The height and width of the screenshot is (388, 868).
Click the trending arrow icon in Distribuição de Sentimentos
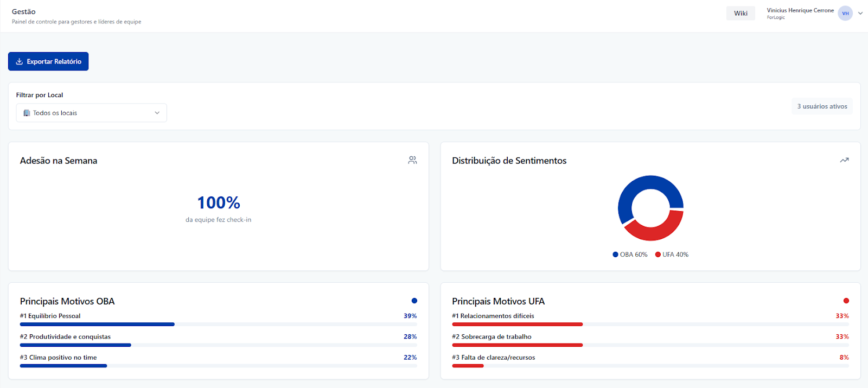pos(844,160)
